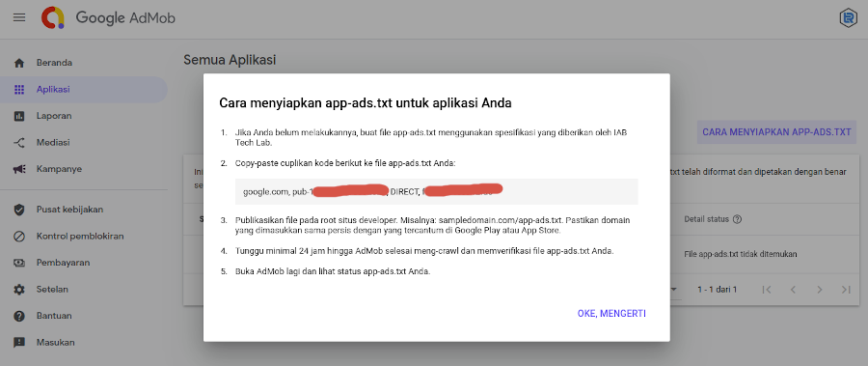Screen dimensions: 868x366
Task: Click the Detail status help icon
Action: [737, 219]
